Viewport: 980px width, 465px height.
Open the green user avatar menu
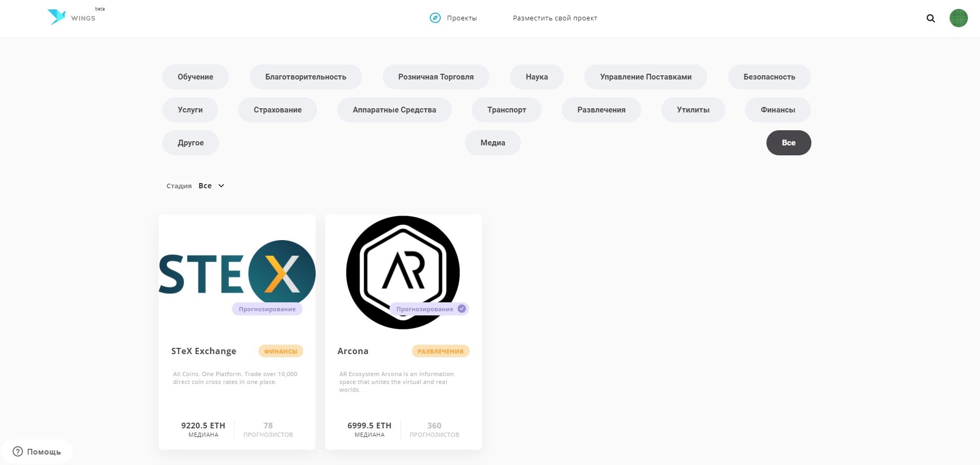coord(959,18)
